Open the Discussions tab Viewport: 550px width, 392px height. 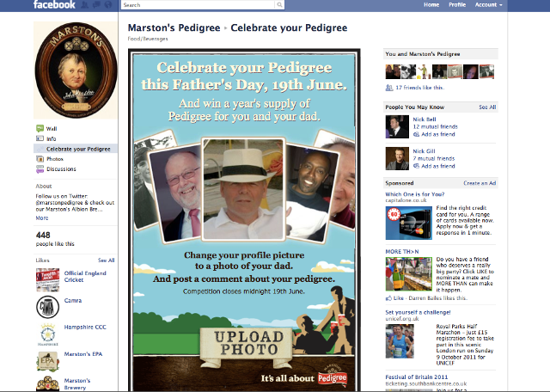[x=61, y=169]
